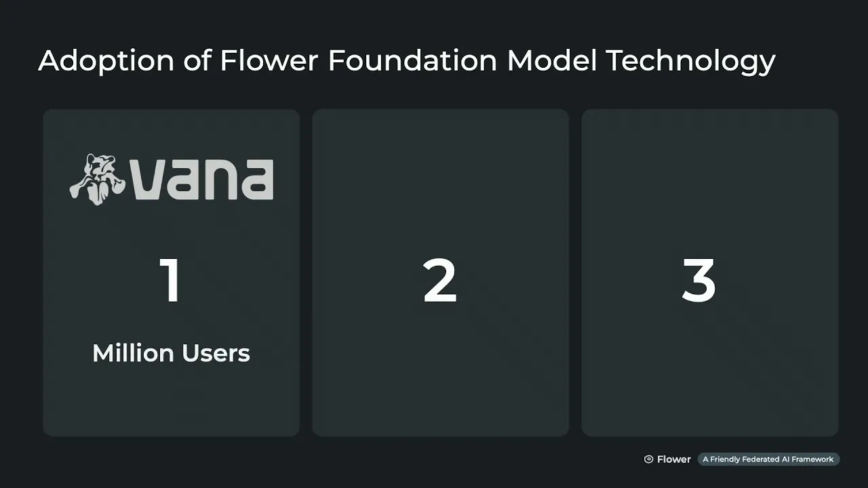Click "Friendly" in the footer tagline badge
868x488 pixels.
pos(726,460)
